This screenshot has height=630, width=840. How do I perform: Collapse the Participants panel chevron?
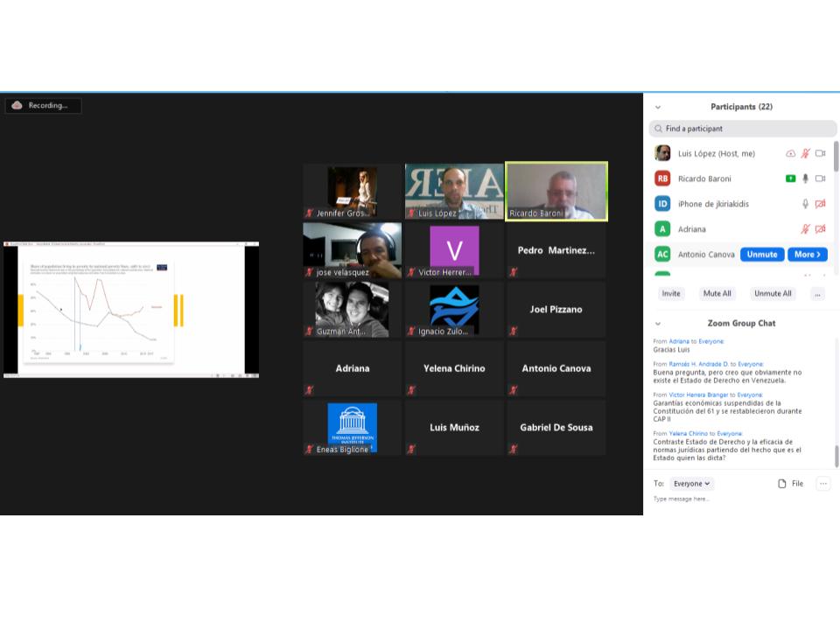pyautogui.click(x=658, y=107)
